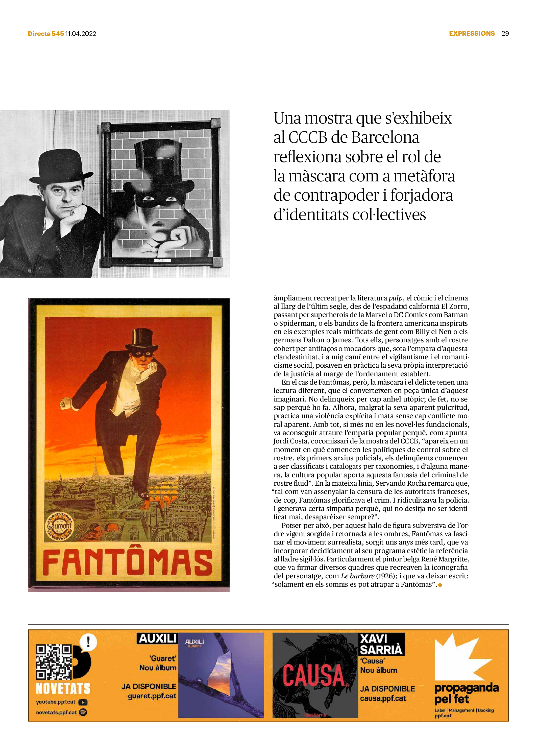537x756 pixels.
Task: Click the black-and-white bowler hat photograph
Action: click(x=114, y=194)
